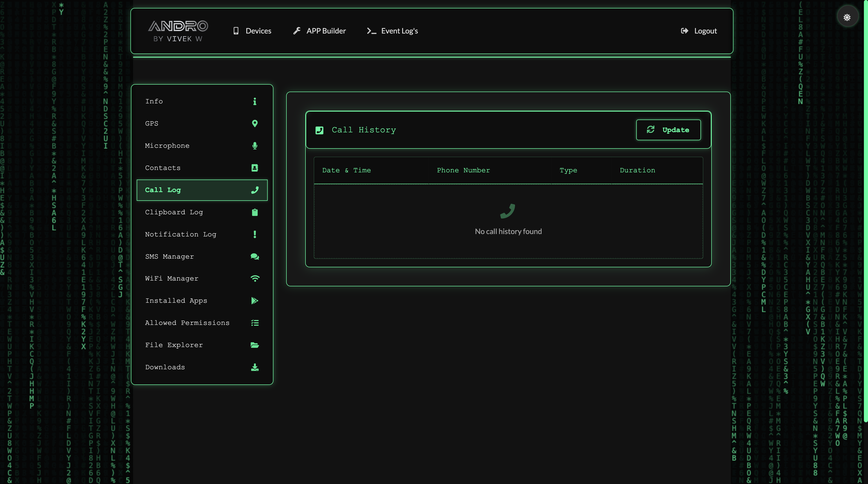Click the Installed Apps play store icon
The width and height of the screenshot is (868, 484).
[255, 301]
